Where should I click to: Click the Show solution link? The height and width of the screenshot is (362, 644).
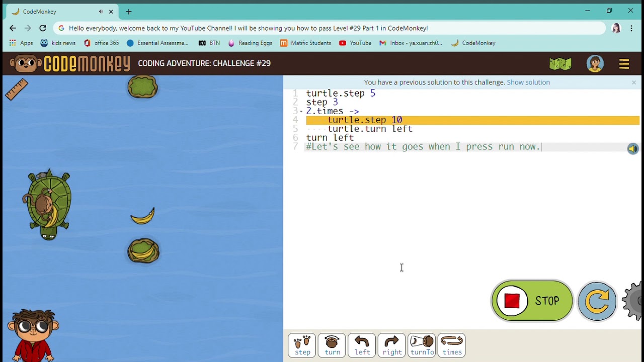pos(528,82)
